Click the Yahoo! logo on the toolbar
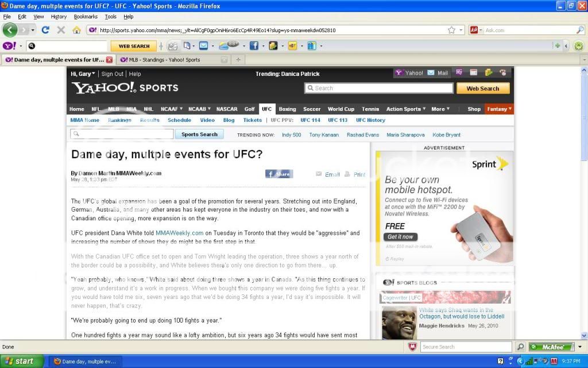 click(x=9, y=46)
